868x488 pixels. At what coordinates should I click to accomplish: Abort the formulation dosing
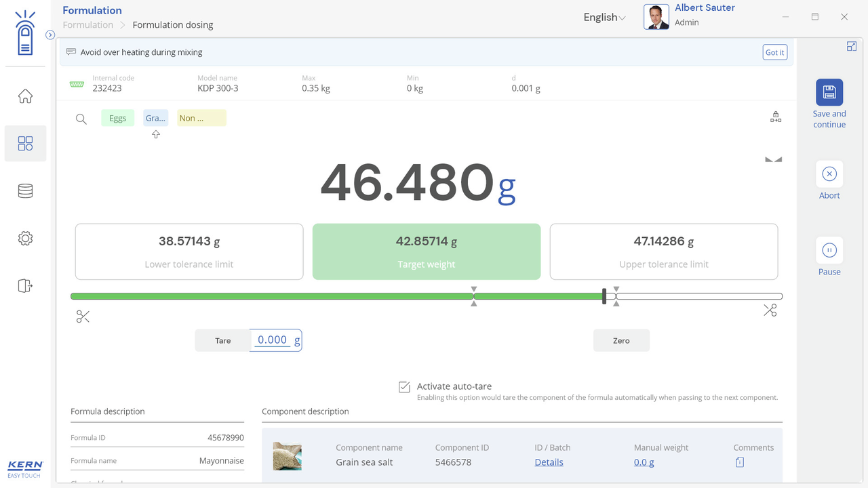point(829,174)
